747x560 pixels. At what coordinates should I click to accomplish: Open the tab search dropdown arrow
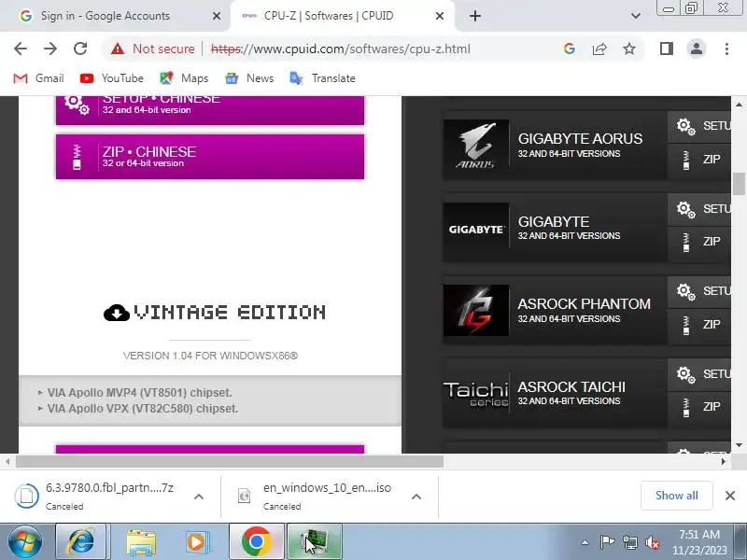(636, 16)
